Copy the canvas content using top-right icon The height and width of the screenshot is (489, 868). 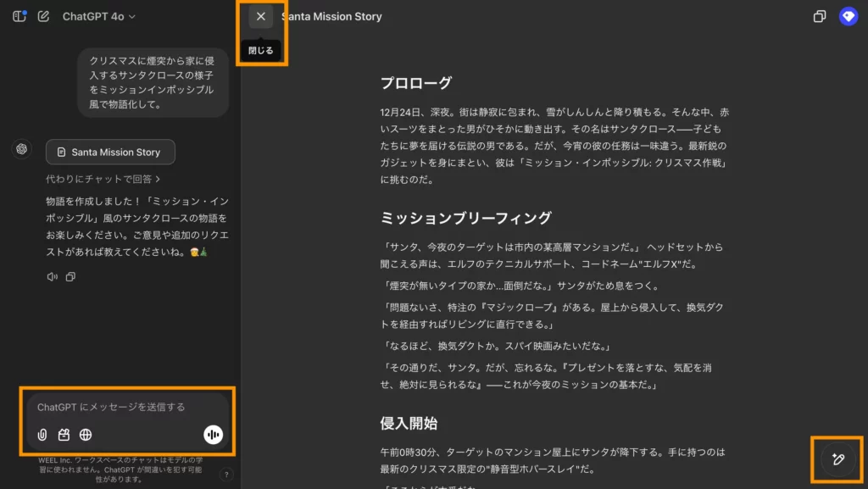820,17
